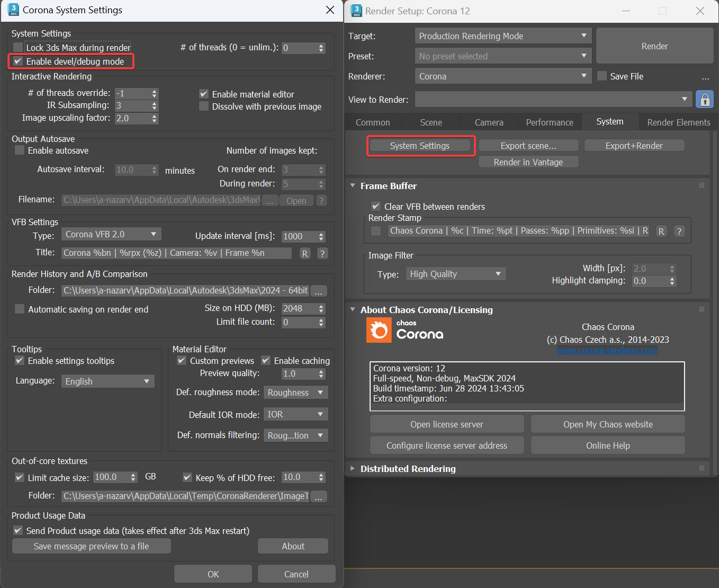Enable the Render Stamp checkbox
Screen dimensions: 719x588
click(x=376, y=231)
